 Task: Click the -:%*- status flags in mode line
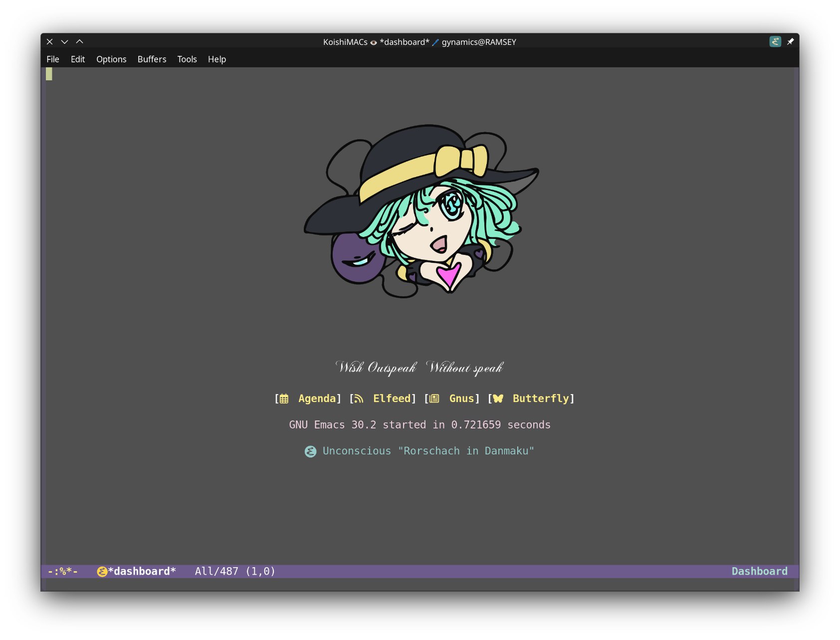[x=63, y=572]
